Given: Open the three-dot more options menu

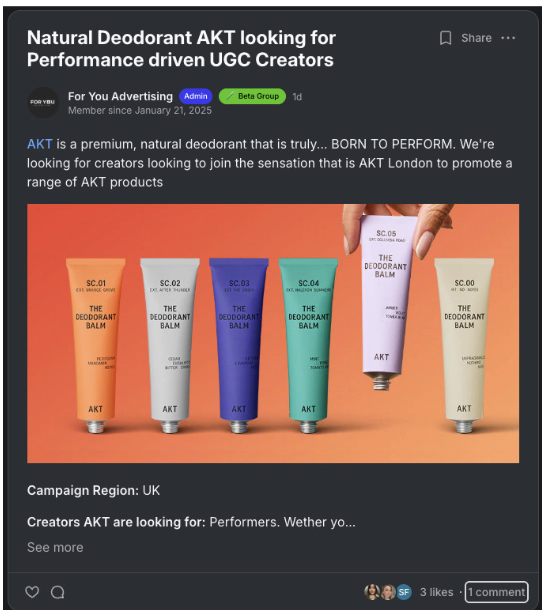Looking at the screenshot, I should (x=508, y=38).
